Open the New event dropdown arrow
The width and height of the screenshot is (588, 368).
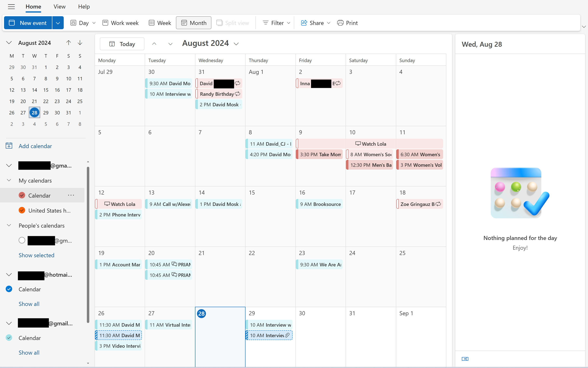click(x=58, y=23)
